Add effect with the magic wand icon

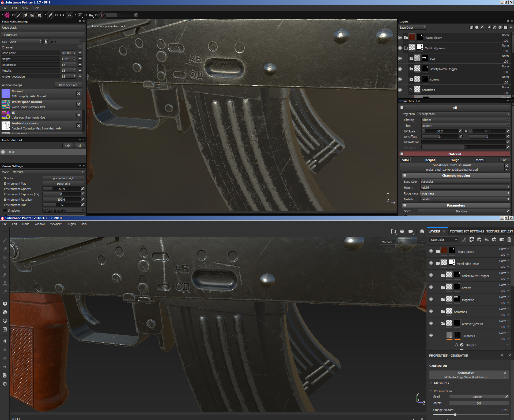(464, 240)
